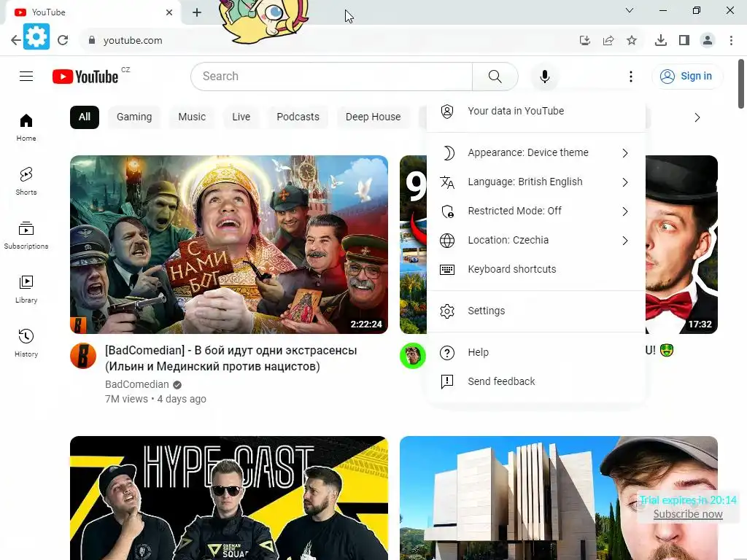Open a new browser tab
The height and width of the screenshot is (560, 747).
(197, 12)
